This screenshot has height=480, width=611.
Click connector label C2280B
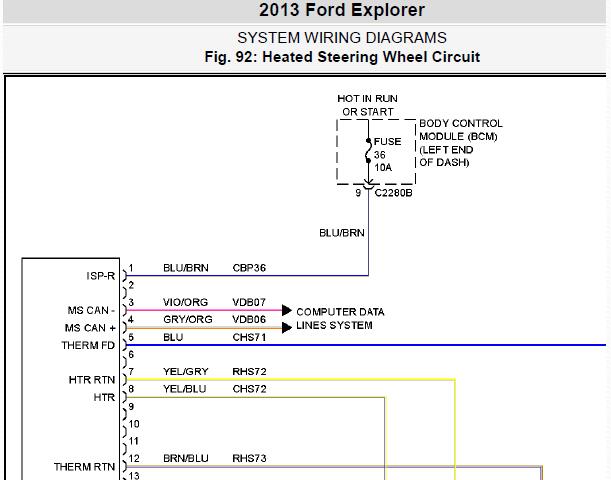click(393, 193)
